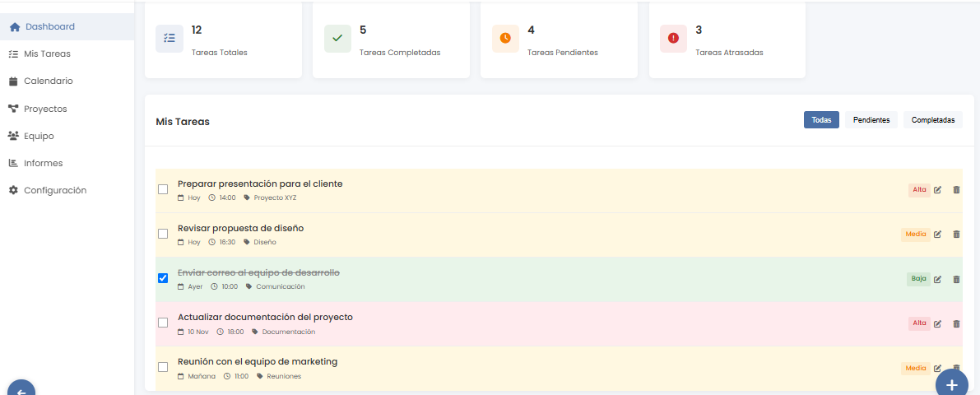
Task: Click the Alta priority badge on first task
Action: 919,190
